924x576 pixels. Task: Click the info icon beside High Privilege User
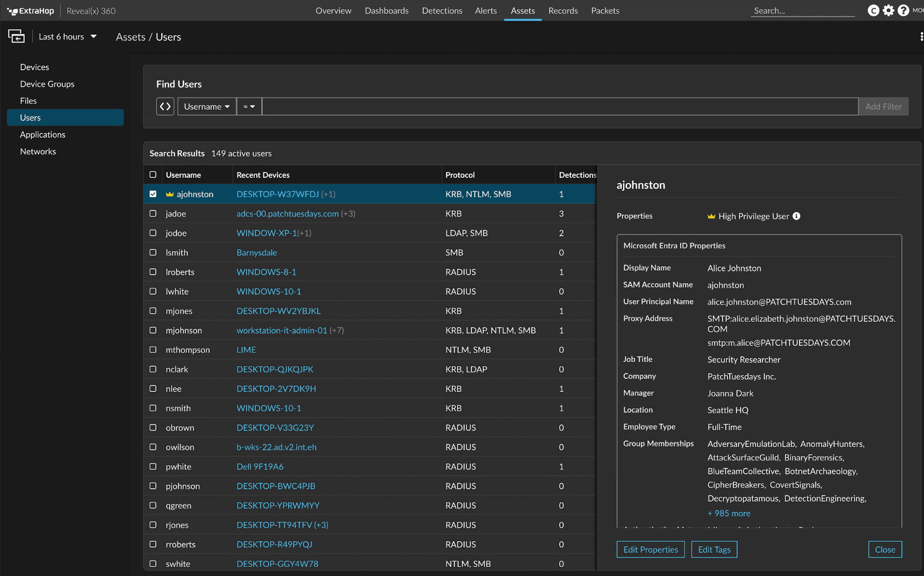[x=796, y=216]
